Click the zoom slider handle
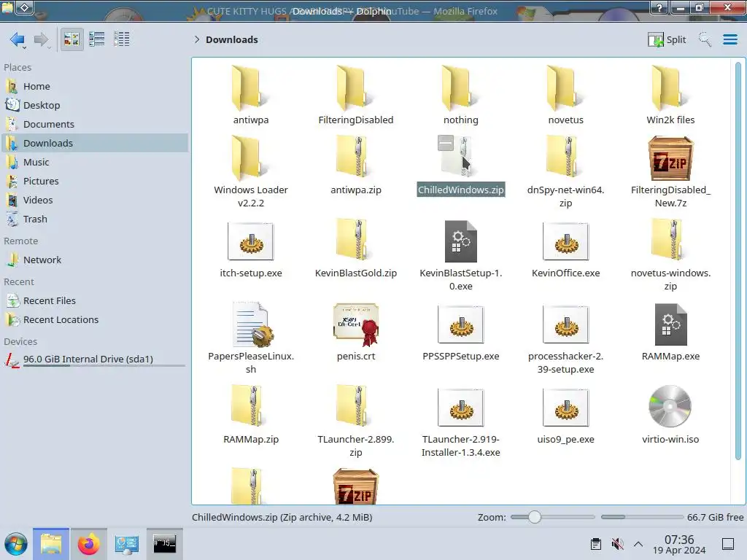The image size is (747, 560). pos(535,517)
